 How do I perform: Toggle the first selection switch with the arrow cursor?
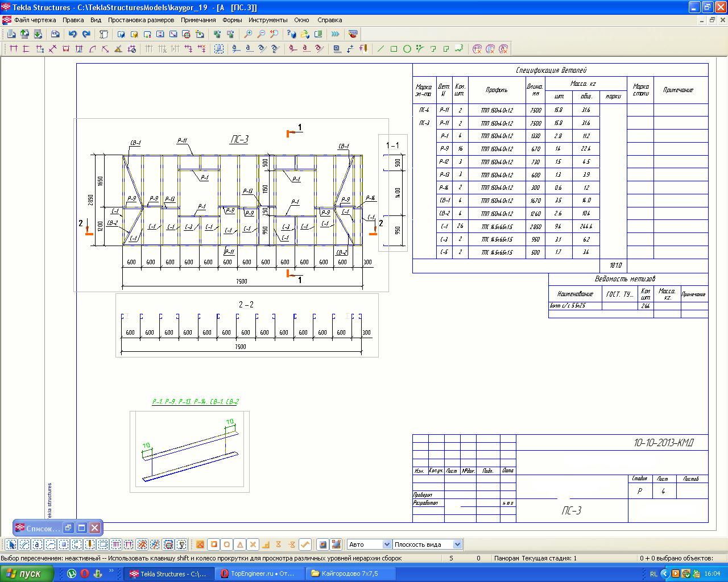[x=11, y=544]
